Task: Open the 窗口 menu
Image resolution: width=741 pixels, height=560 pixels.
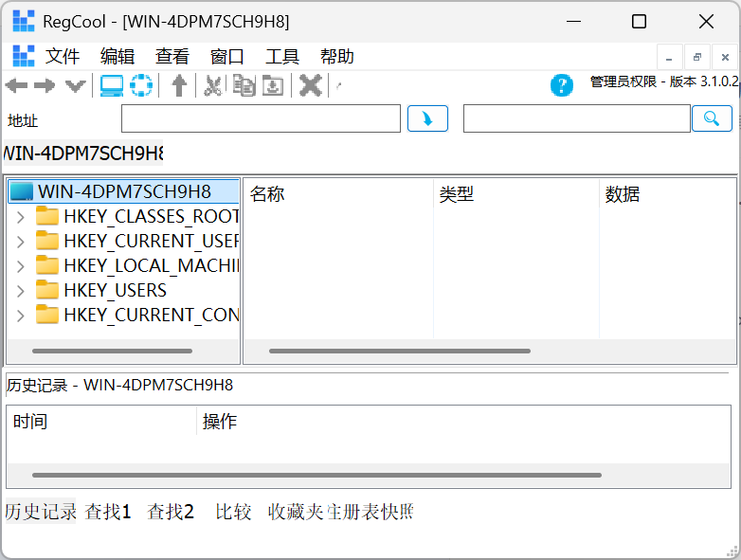Action: click(227, 56)
